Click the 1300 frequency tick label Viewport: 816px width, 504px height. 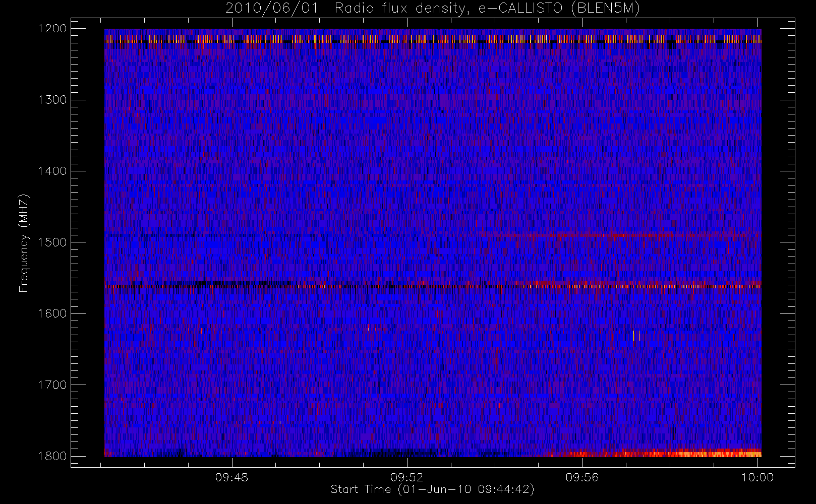click(x=52, y=100)
